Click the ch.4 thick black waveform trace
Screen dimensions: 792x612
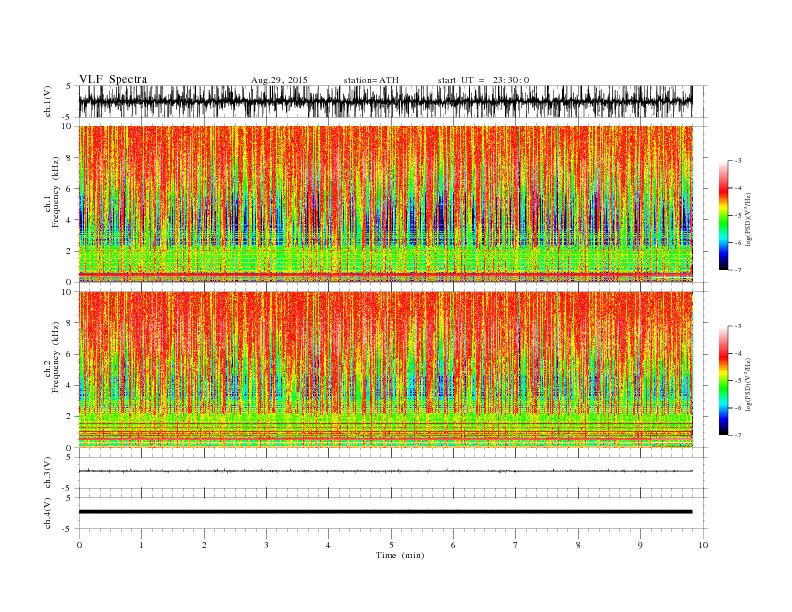point(385,512)
